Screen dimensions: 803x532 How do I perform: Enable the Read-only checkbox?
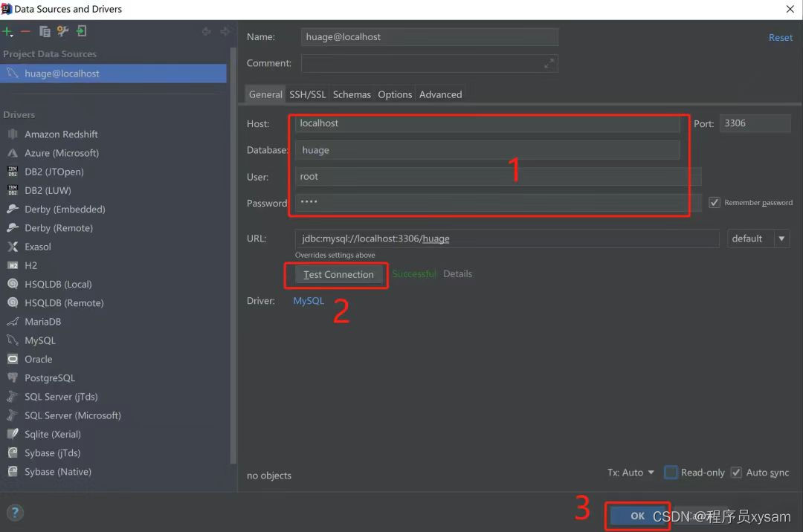click(x=671, y=473)
